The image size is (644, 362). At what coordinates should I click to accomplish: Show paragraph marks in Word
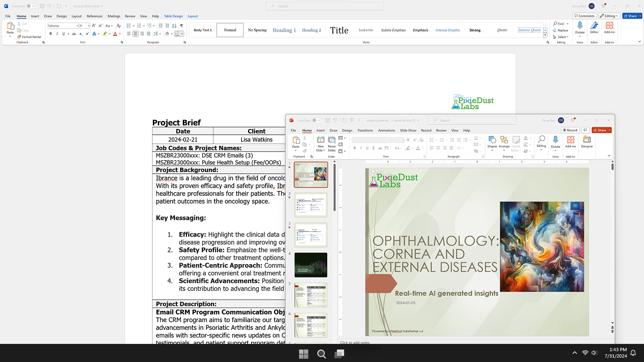click(x=182, y=26)
